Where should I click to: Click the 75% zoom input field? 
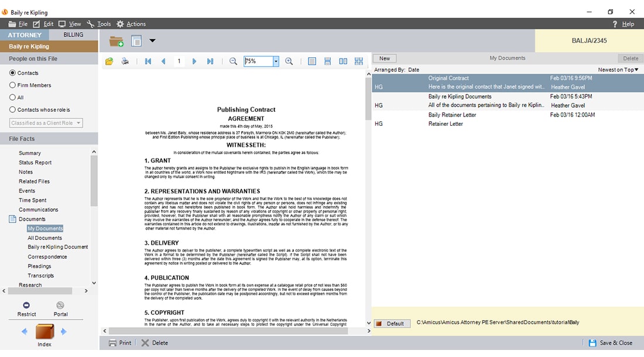[258, 61]
